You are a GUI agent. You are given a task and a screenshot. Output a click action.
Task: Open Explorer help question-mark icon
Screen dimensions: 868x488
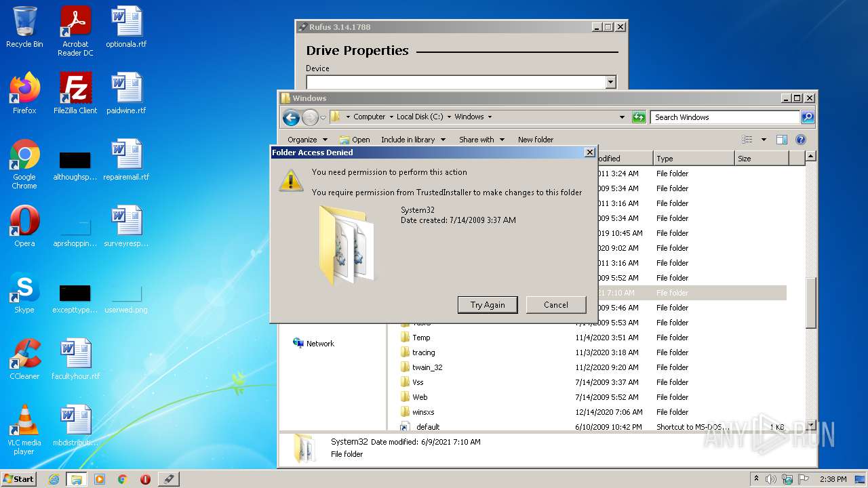pos(800,140)
